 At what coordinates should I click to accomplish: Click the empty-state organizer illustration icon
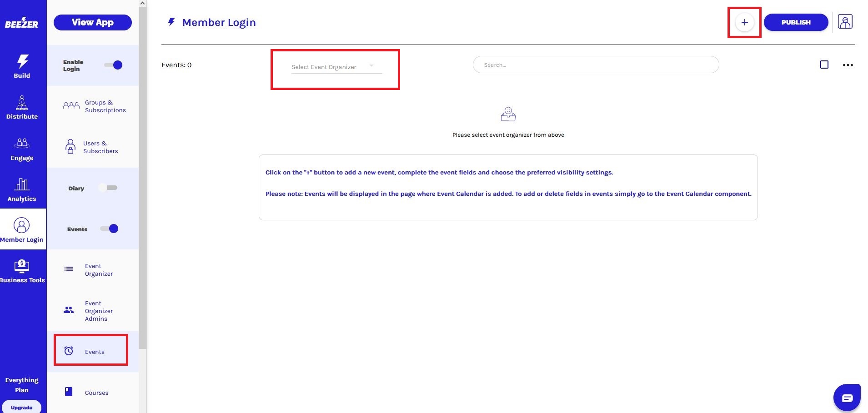(508, 114)
